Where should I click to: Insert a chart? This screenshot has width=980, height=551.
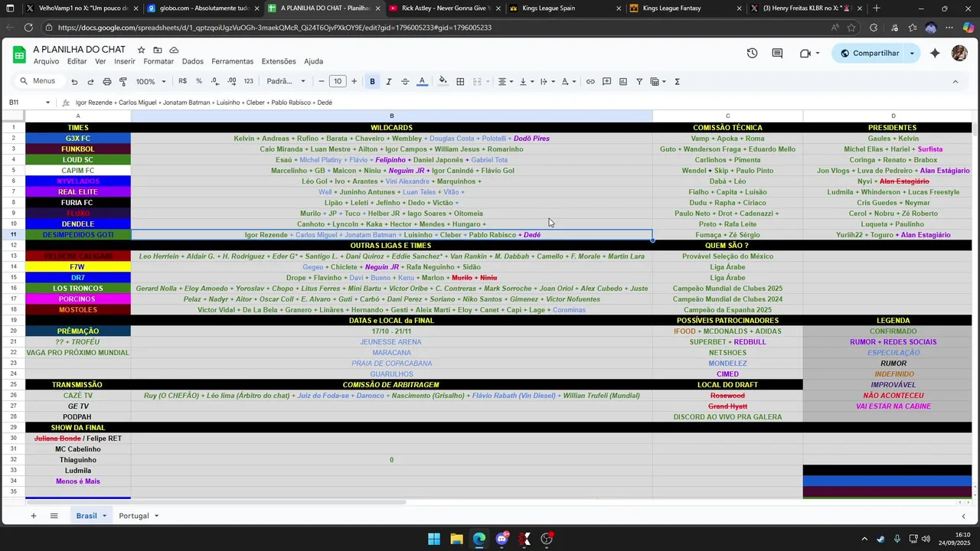point(623,82)
